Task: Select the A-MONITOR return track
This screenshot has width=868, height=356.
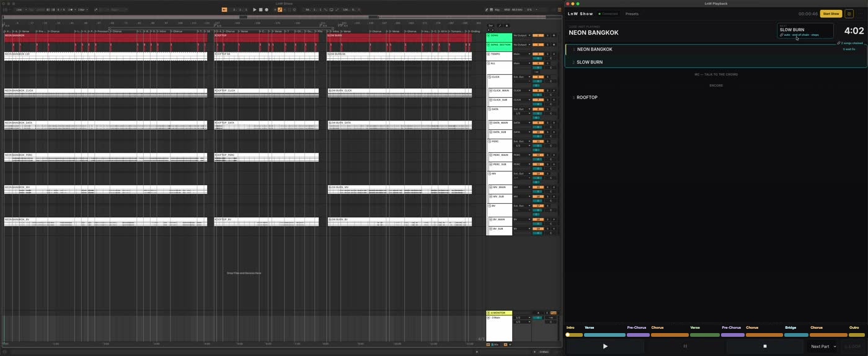Action: coord(500,313)
